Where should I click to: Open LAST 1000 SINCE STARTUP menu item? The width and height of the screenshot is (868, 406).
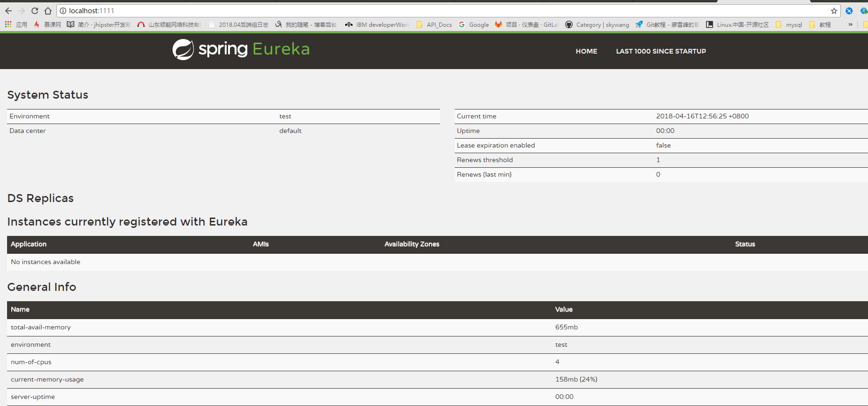pyautogui.click(x=661, y=51)
